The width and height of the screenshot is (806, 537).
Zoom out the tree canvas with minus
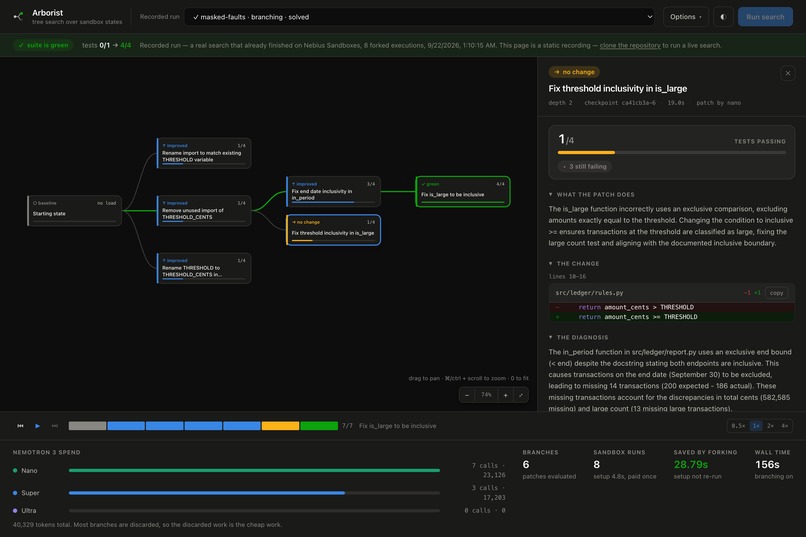[467, 395]
